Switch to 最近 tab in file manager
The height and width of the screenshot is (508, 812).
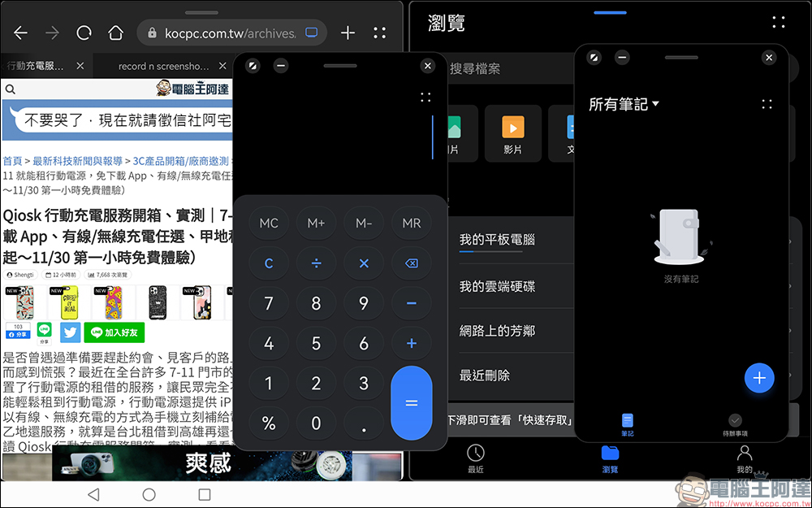[476, 458]
